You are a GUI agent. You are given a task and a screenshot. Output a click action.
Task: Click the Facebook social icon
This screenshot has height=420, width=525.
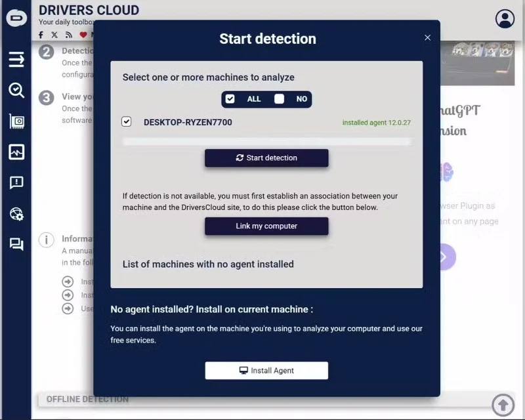coord(41,35)
